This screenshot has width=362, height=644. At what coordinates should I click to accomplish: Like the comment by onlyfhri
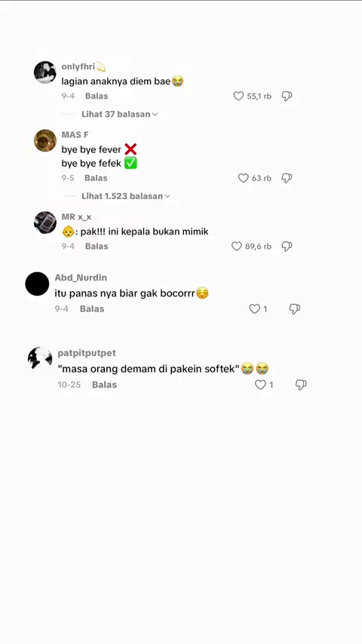tap(239, 96)
